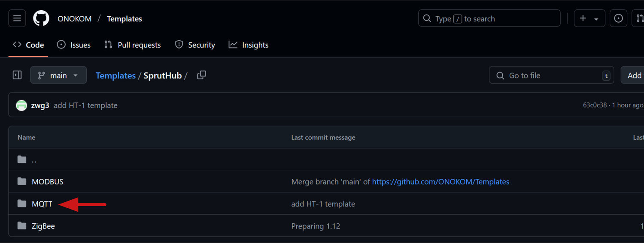Click the Templates breadcrumb link

[x=115, y=75]
